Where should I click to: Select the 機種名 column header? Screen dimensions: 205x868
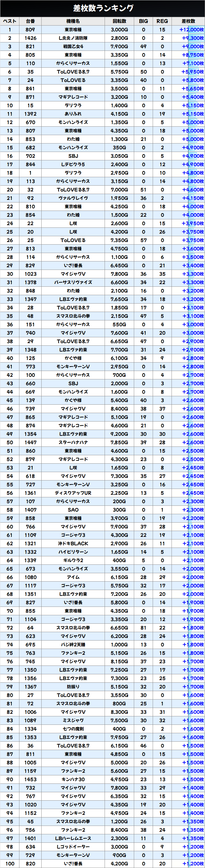pos(73,21)
